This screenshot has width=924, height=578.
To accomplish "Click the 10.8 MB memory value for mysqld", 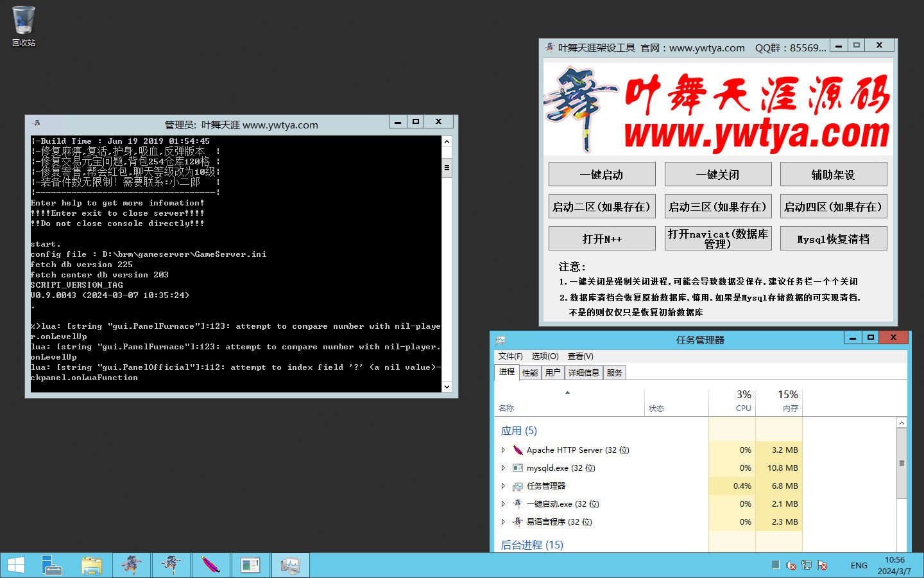I will 782,468.
